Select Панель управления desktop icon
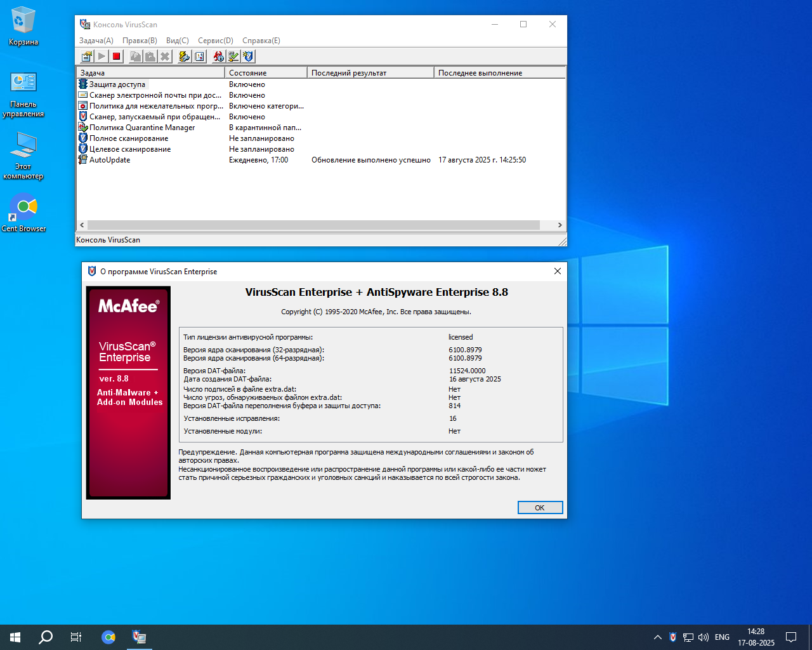This screenshot has height=650, width=812. [23, 95]
